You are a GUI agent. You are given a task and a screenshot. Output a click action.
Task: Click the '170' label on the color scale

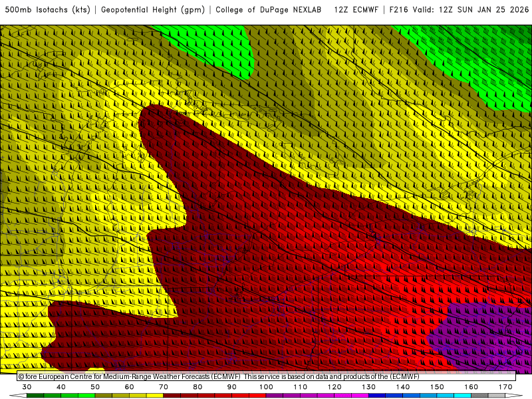[x=505, y=387]
